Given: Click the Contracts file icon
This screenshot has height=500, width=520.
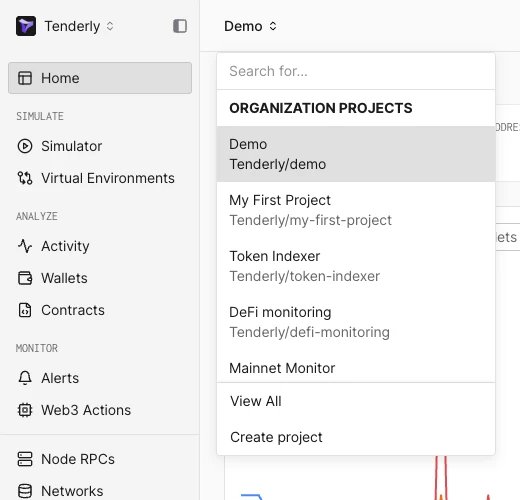Looking at the screenshot, I should [25, 310].
